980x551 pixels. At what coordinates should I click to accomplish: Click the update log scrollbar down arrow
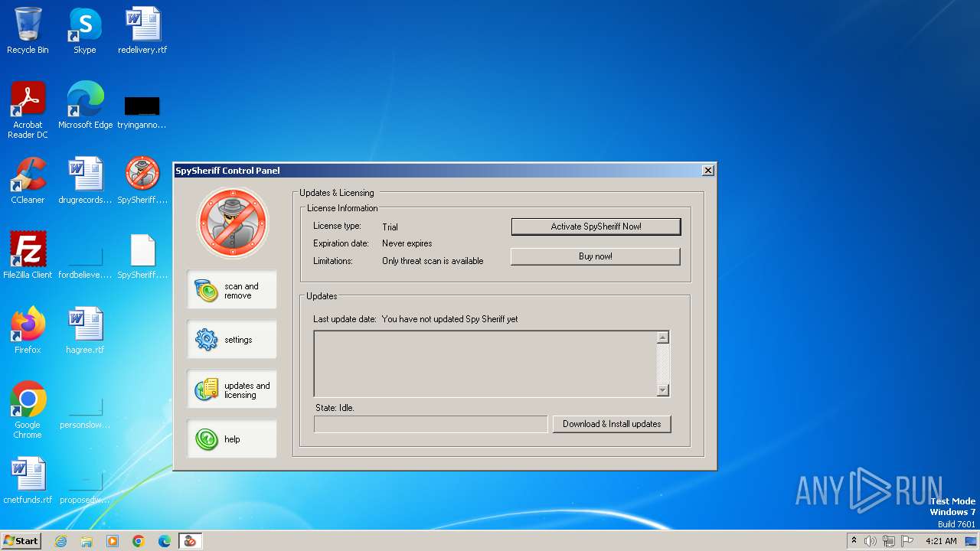[663, 390]
